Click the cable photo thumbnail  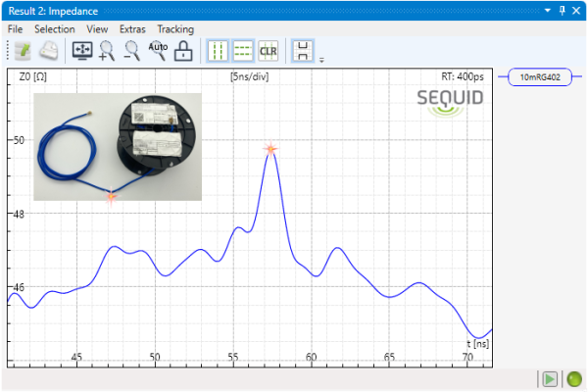[x=117, y=146]
